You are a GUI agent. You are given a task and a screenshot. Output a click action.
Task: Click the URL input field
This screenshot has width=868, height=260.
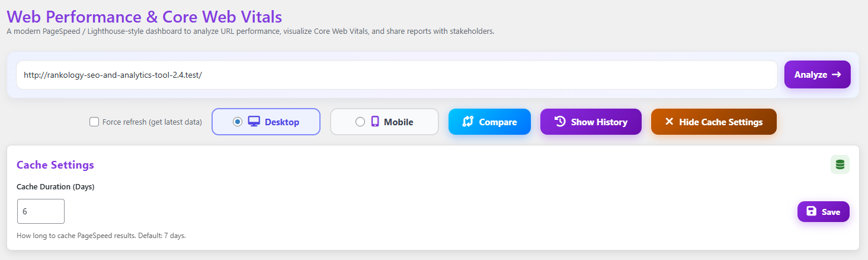[x=396, y=75]
